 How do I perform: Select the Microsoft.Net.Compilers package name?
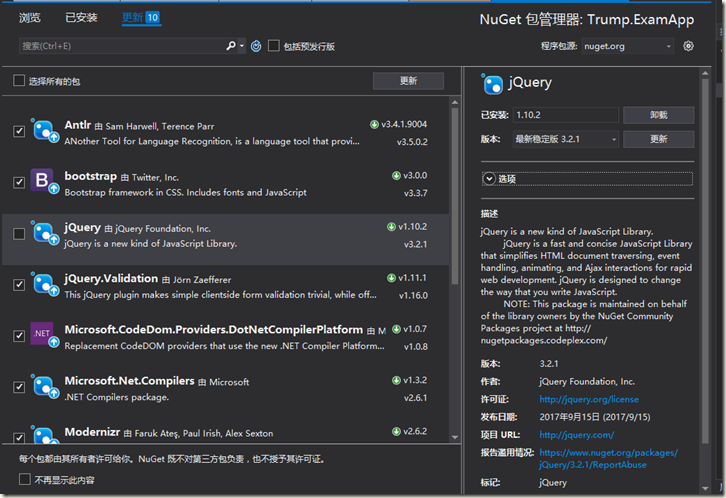129,381
